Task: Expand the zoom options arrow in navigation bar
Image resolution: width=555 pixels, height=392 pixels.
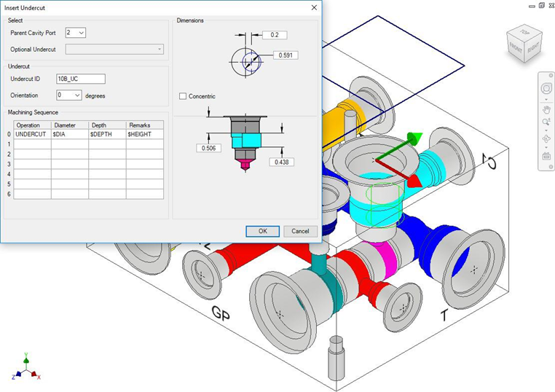Action: (546, 130)
